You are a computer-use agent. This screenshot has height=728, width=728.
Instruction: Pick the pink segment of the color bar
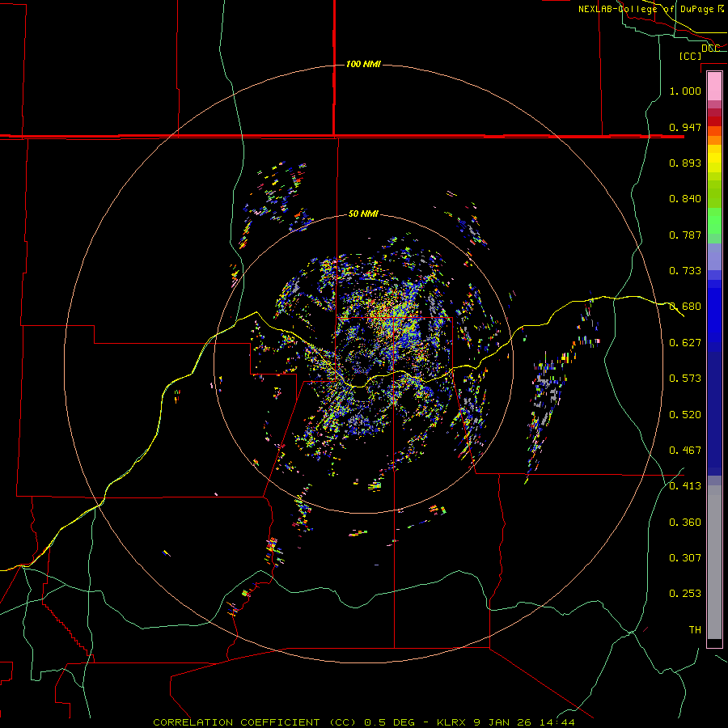[714, 86]
